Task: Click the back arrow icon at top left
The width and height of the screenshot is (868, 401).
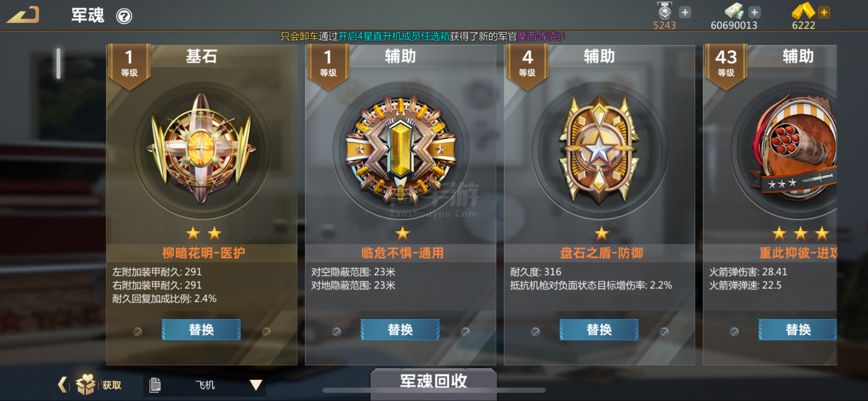Action: pos(23,15)
